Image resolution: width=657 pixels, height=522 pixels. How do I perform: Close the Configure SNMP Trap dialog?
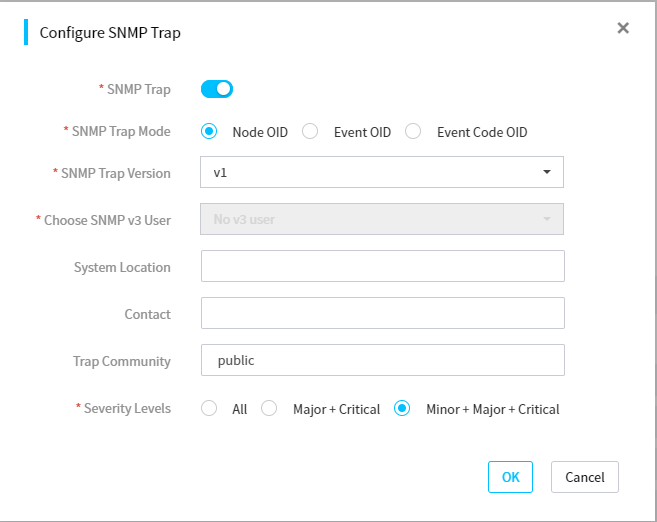click(623, 28)
